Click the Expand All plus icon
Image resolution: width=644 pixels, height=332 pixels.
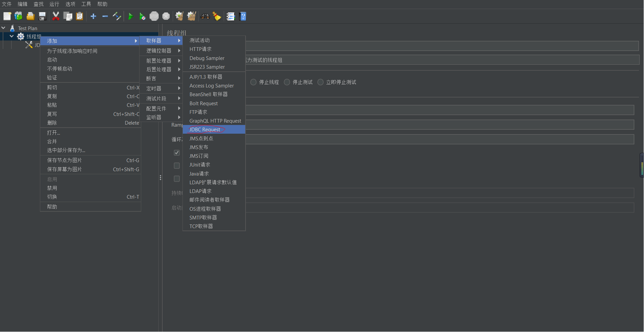tap(94, 16)
